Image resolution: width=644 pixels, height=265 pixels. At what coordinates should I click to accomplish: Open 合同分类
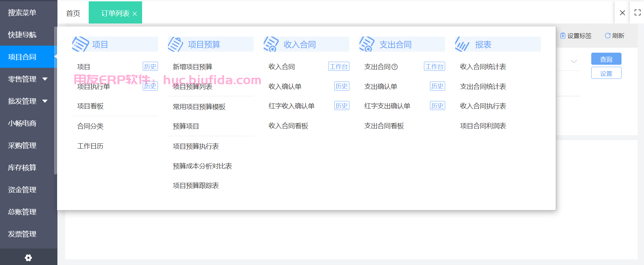click(90, 126)
